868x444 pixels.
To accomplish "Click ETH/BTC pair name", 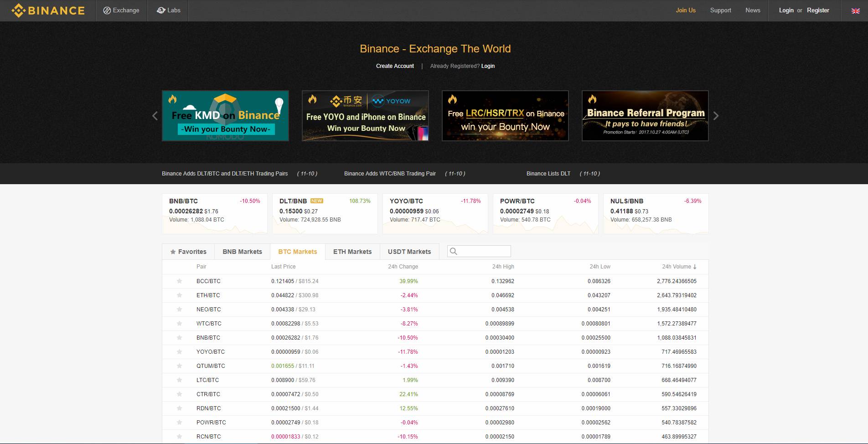I will pyautogui.click(x=208, y=295).
